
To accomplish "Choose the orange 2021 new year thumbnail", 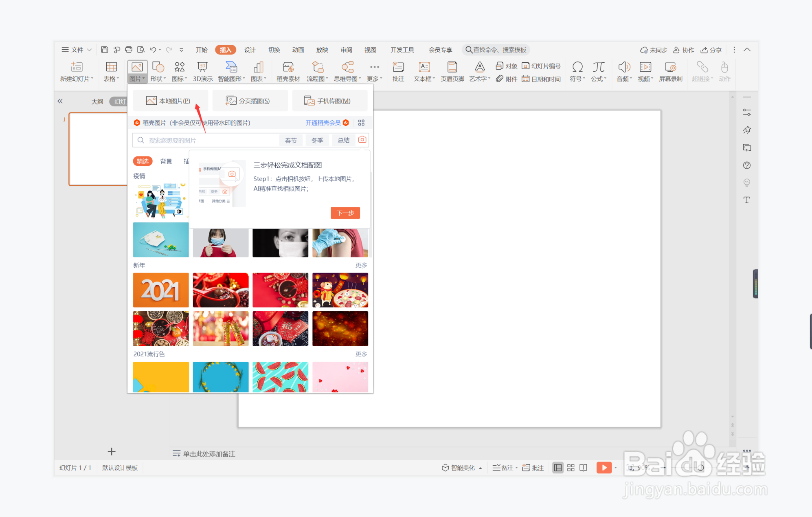I will 161,290.
